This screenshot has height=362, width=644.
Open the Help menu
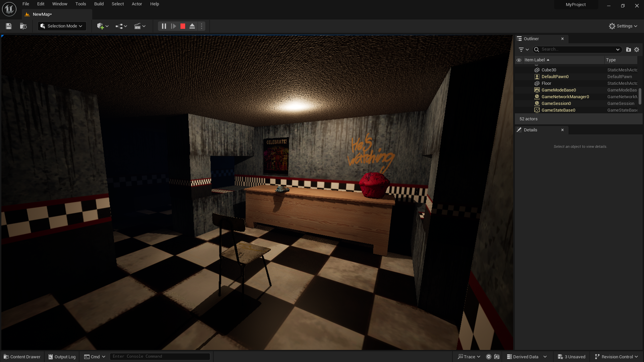(155, 4)
